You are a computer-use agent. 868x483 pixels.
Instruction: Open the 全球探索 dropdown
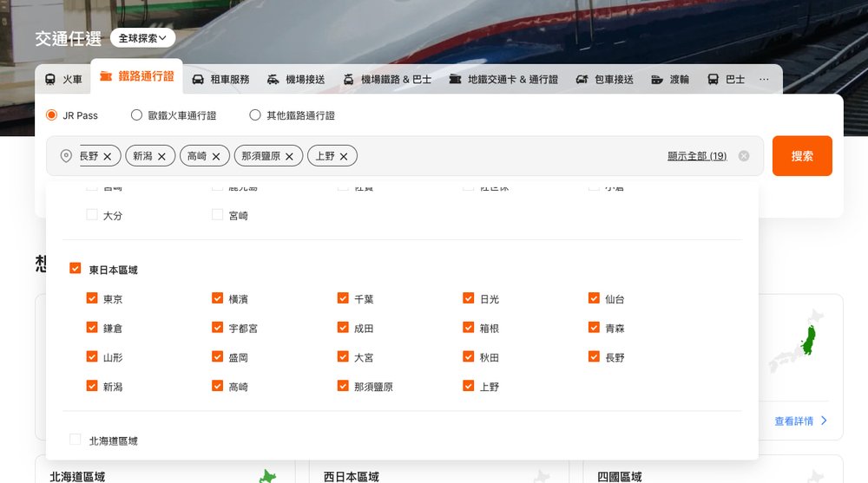pos(142,38)
